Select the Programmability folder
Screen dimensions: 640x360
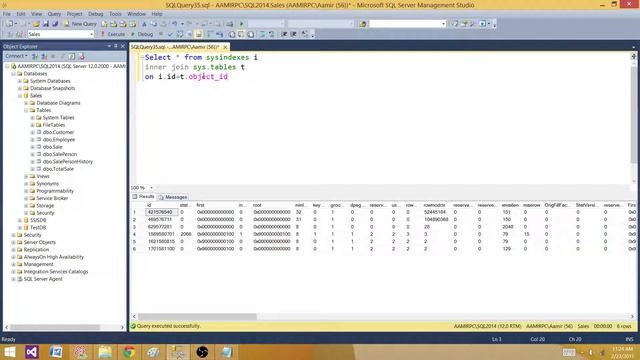point(55,191)
